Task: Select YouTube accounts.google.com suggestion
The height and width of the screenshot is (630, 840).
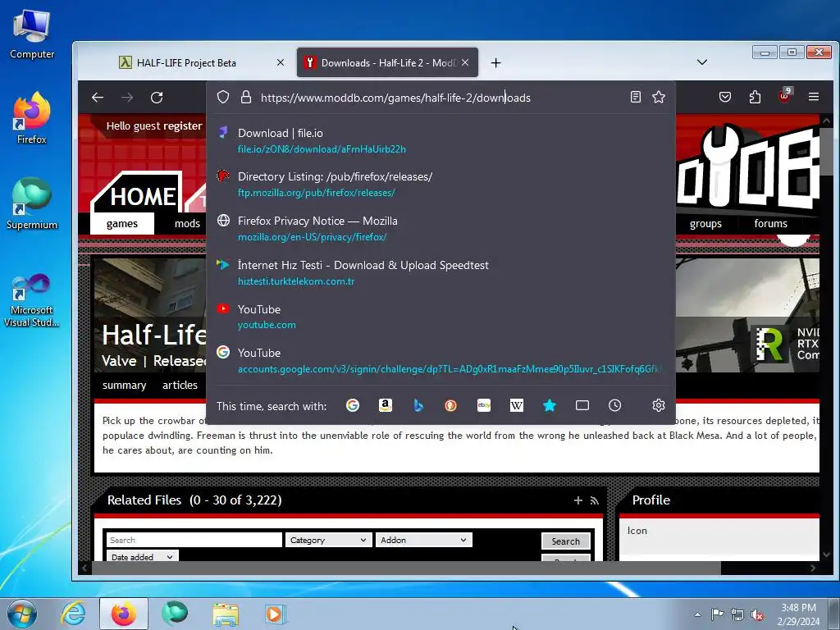Action: (441, 361)
